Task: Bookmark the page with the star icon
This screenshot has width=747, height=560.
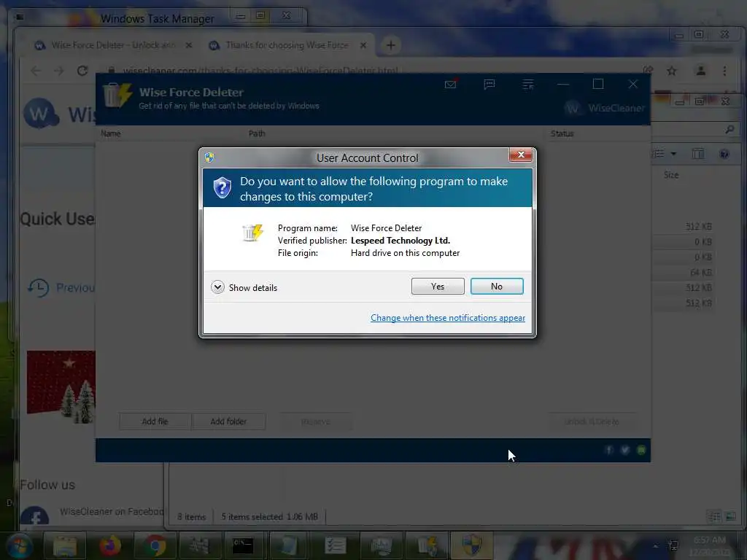Action: tap(672, 71)
